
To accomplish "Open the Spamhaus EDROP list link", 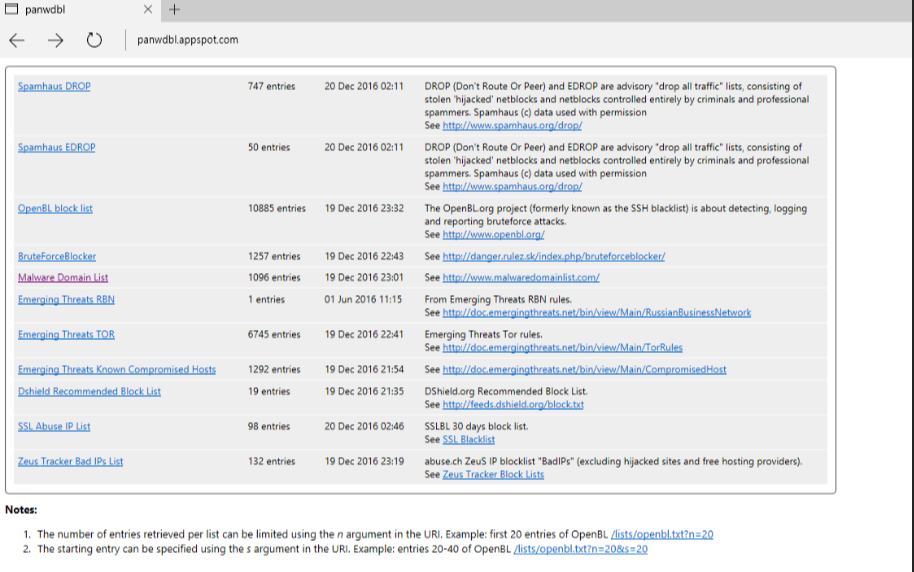I will coord(57,148).
